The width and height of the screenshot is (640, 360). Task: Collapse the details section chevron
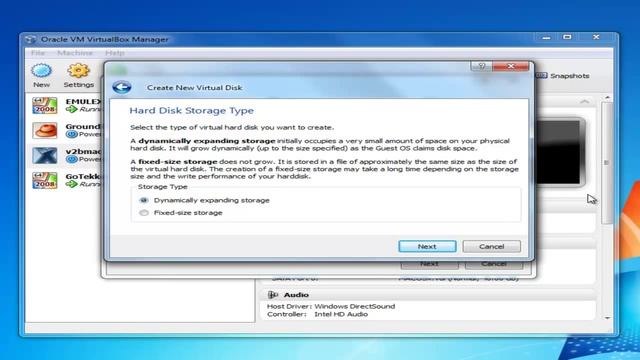tap(584, 101)
